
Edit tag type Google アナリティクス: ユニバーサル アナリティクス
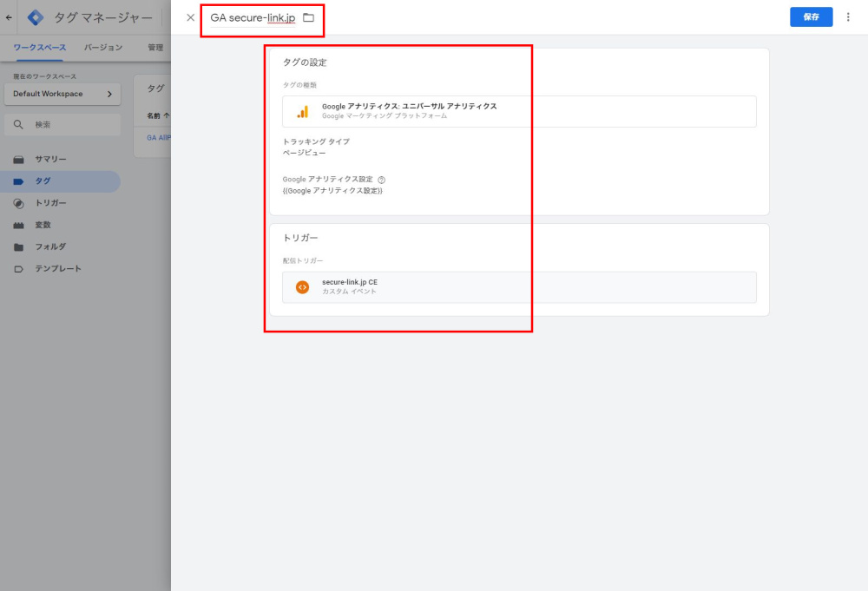pos(519,111)
